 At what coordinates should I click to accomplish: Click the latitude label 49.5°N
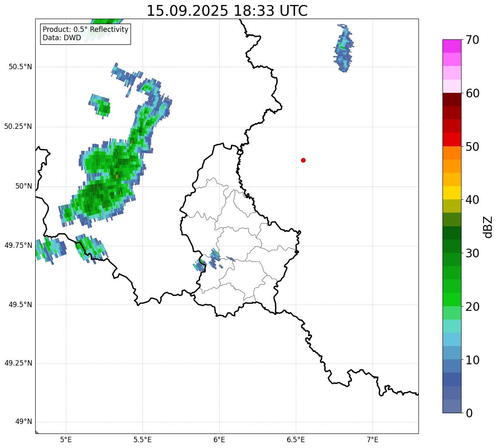tap(20, 305)
